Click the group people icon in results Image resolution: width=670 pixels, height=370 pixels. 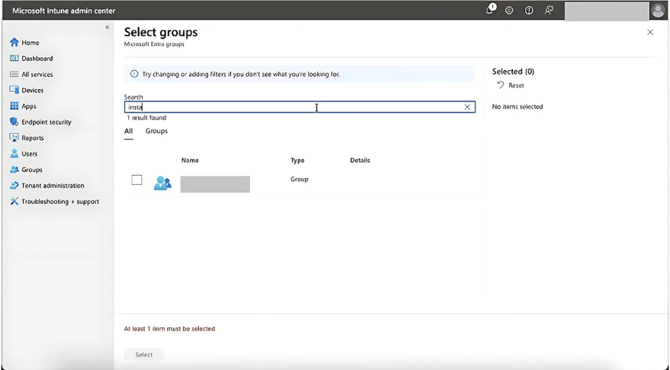pyautogui.click(x=162, y=183)
